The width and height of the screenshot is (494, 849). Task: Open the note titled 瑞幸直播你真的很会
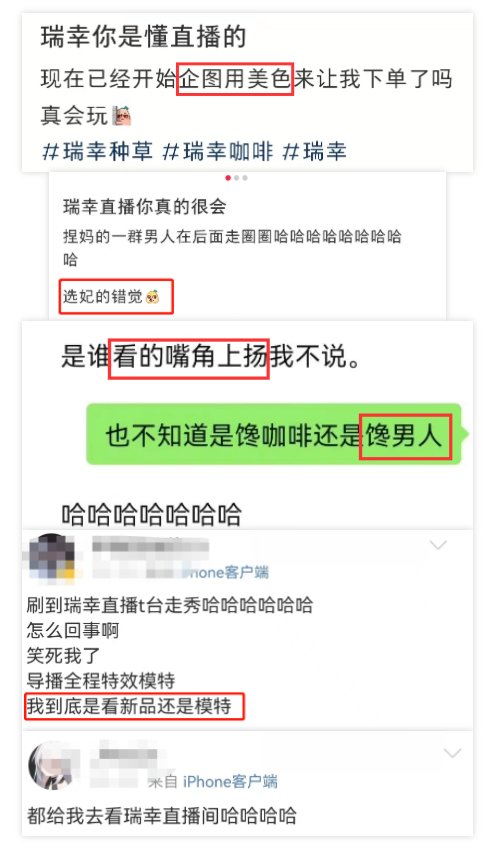click(x=145, y=206)
